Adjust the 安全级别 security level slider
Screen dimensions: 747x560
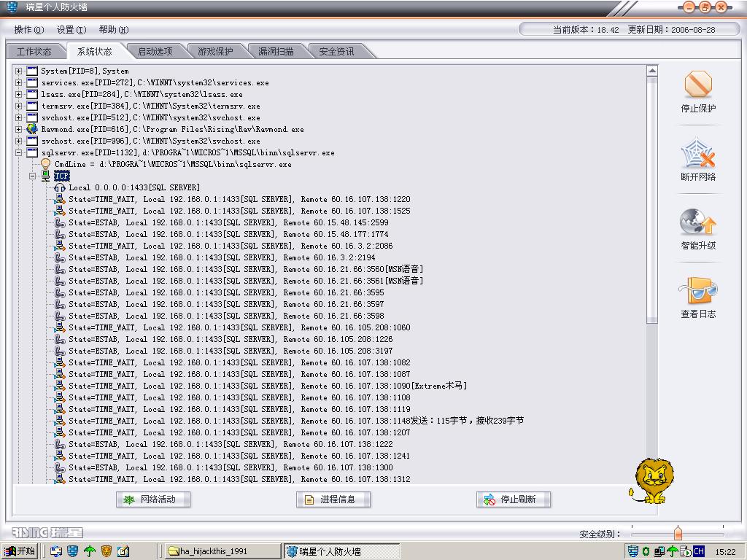pos(678,532)
